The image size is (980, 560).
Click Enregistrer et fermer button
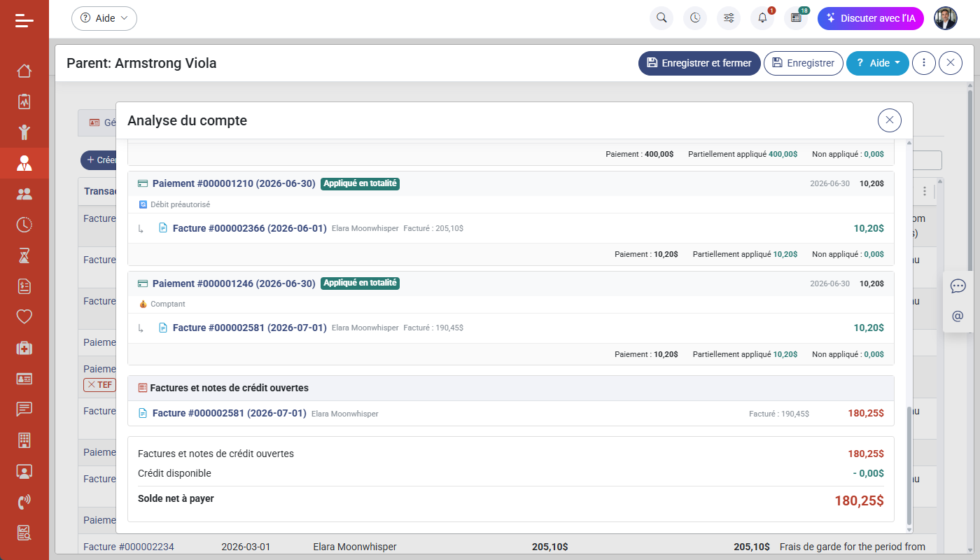699,63
